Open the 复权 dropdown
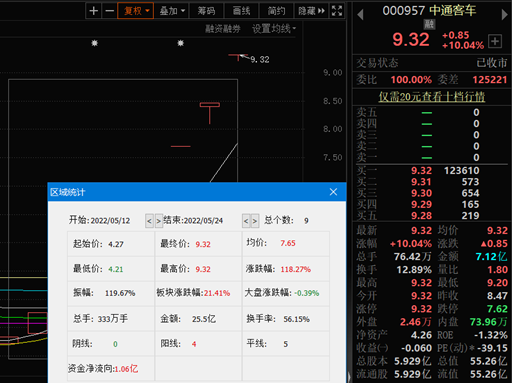Viewport: 512px width, 383px height. click(x=135, y=11)
